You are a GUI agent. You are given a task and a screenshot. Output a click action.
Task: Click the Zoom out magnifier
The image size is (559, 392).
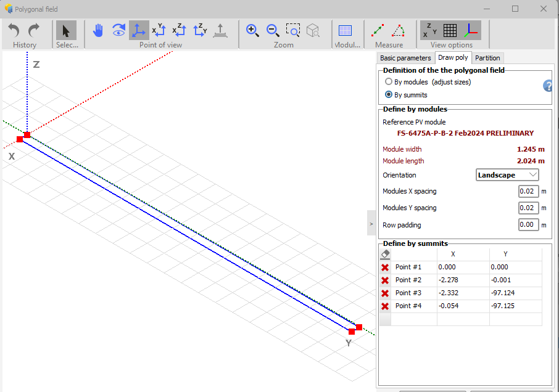(273, 30)
